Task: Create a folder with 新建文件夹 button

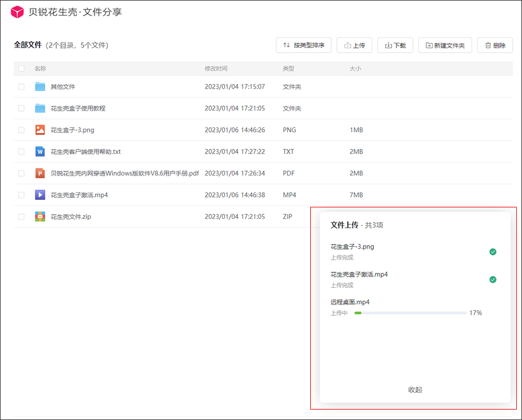Action: pyautogui.click(x=445, y=45)
